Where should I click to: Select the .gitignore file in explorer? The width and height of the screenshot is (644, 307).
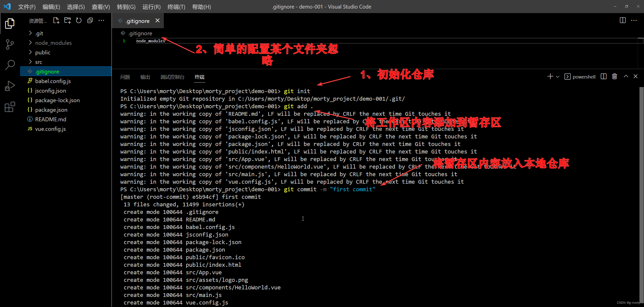tap(66, 71)
